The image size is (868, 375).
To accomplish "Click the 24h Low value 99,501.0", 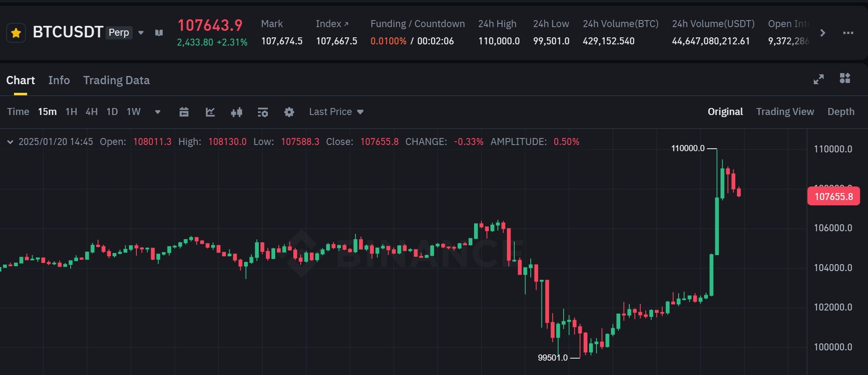I will coord(551,41).
